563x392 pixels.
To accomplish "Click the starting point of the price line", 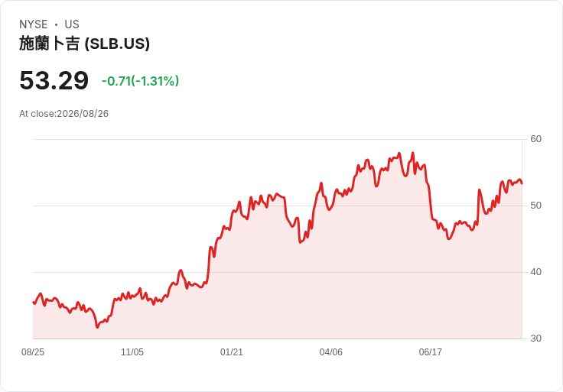I will pos(34,303).
